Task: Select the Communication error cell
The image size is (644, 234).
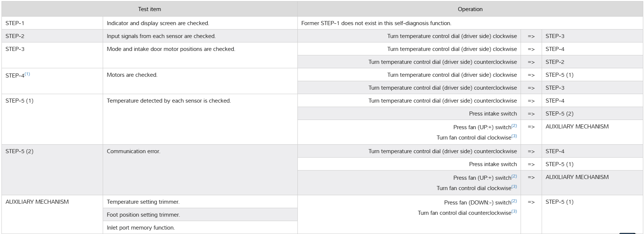Action: 133,151
